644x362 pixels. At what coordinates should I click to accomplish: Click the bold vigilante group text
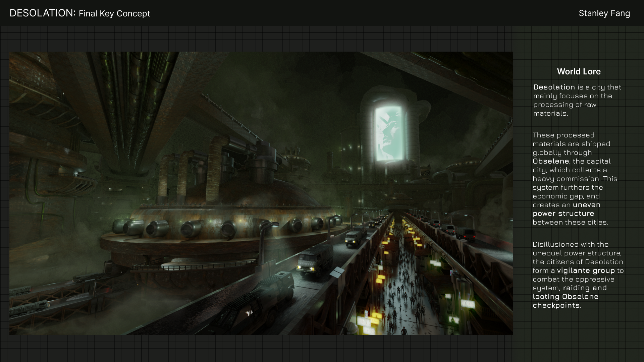pos(586,270)
